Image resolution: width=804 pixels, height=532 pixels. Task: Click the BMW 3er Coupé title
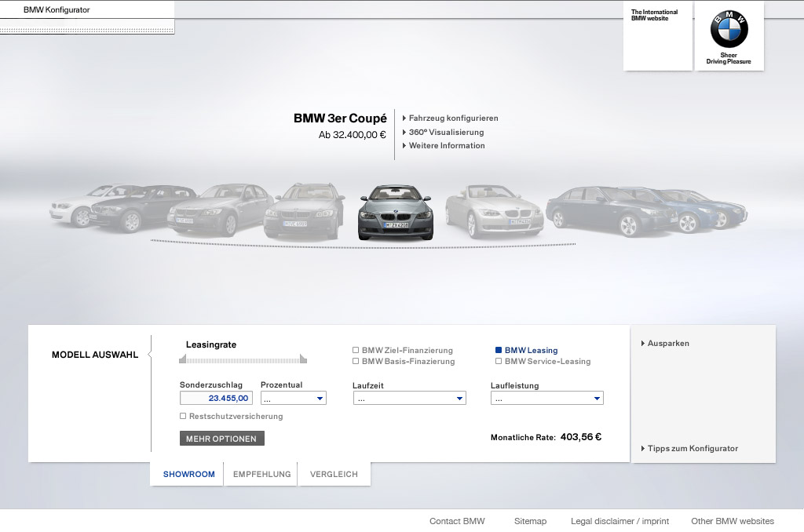click(x=340, y=118)
